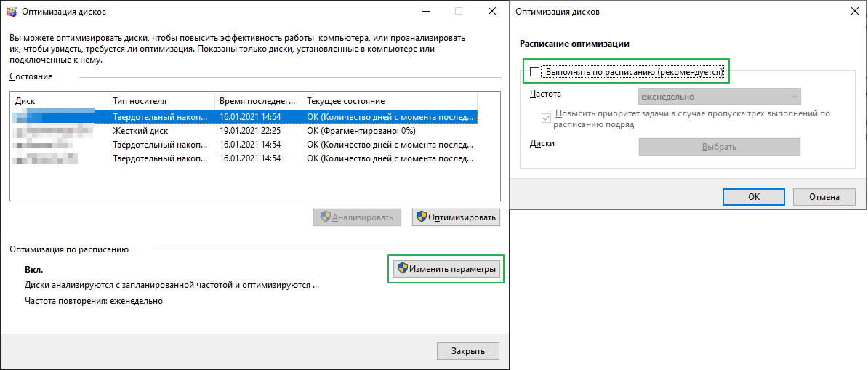
Task: Click the Выбрать disks button
Action: click(x=719, y=147)
